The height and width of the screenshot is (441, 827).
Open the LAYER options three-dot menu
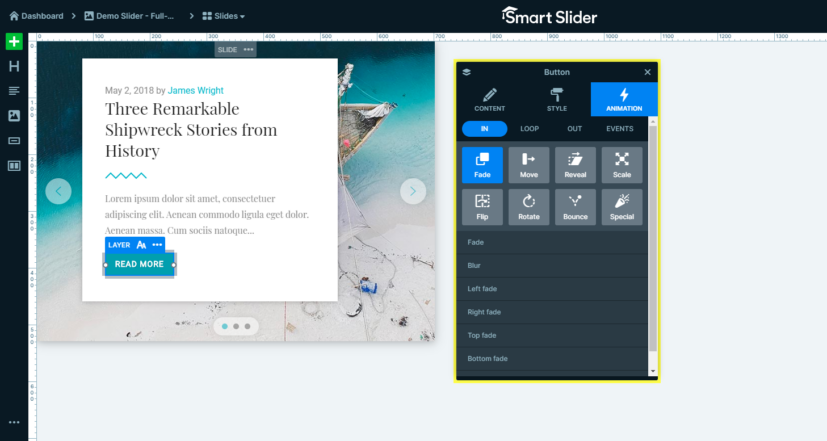point(157,245)
